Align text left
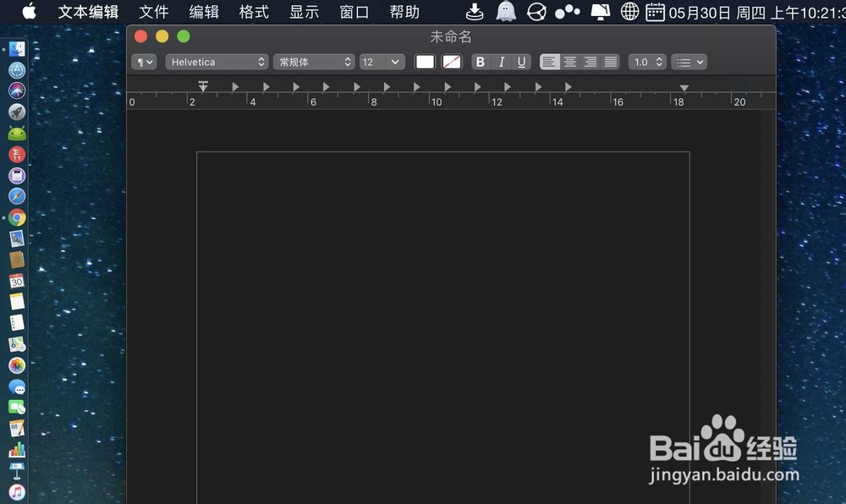846x504 pixels. tap(549, 62)
